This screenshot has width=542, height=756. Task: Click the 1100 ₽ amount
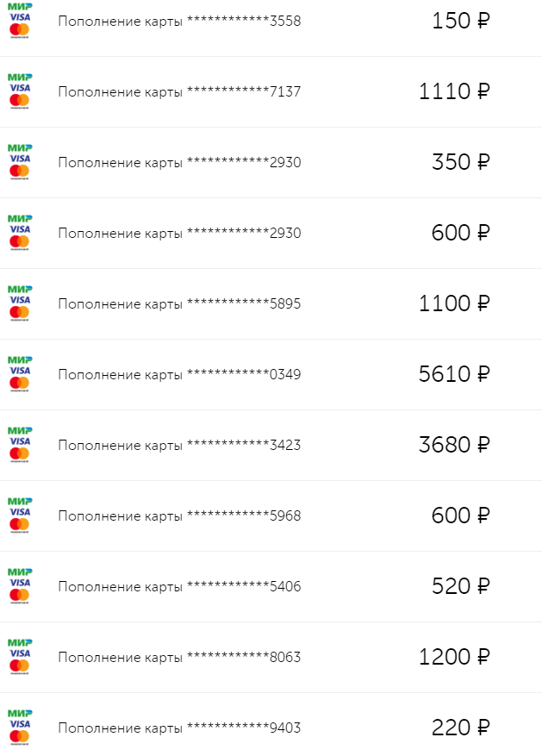(454, 303)
